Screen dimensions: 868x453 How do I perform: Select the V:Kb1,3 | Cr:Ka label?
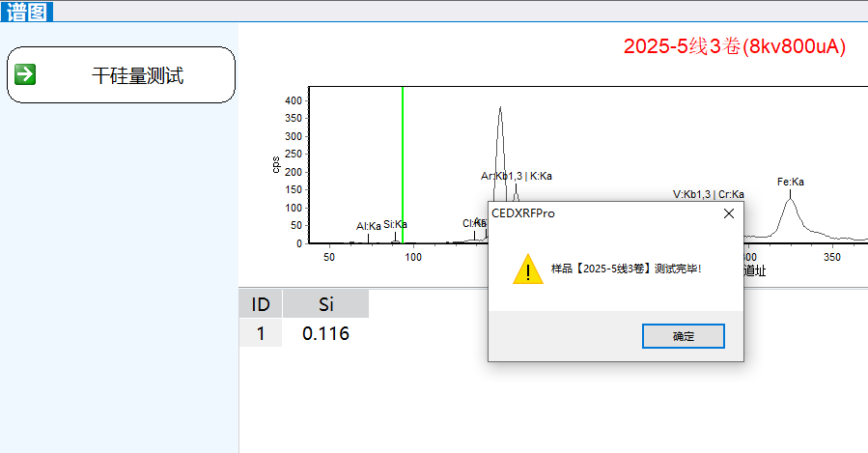coord(708,194)
